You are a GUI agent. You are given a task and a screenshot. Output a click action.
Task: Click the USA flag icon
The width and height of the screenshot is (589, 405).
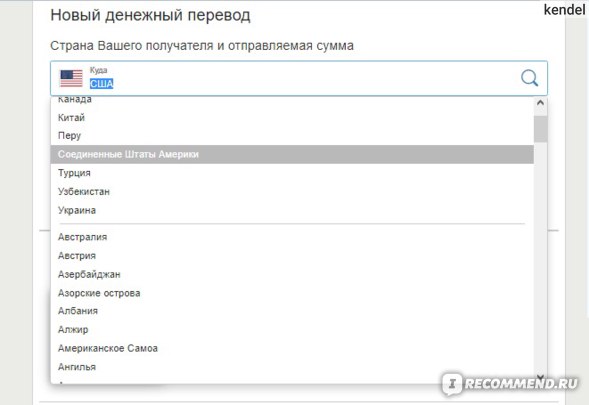(71, 79)
